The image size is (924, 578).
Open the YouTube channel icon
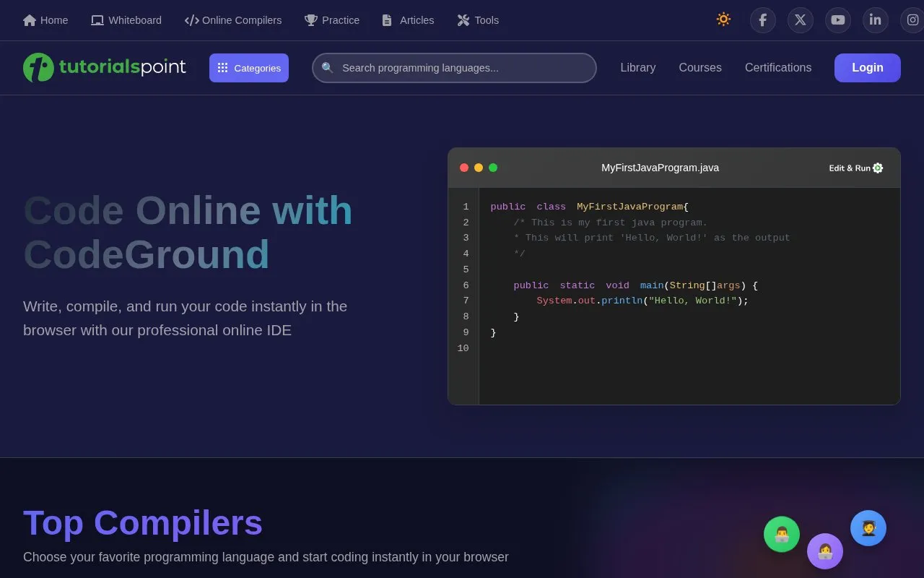coord(838,20)
